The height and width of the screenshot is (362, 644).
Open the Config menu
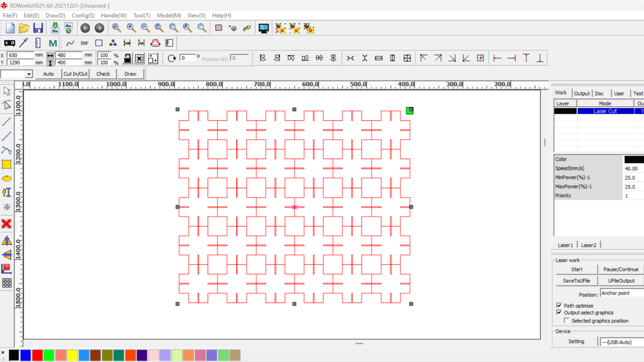click(x=83, y=15)
